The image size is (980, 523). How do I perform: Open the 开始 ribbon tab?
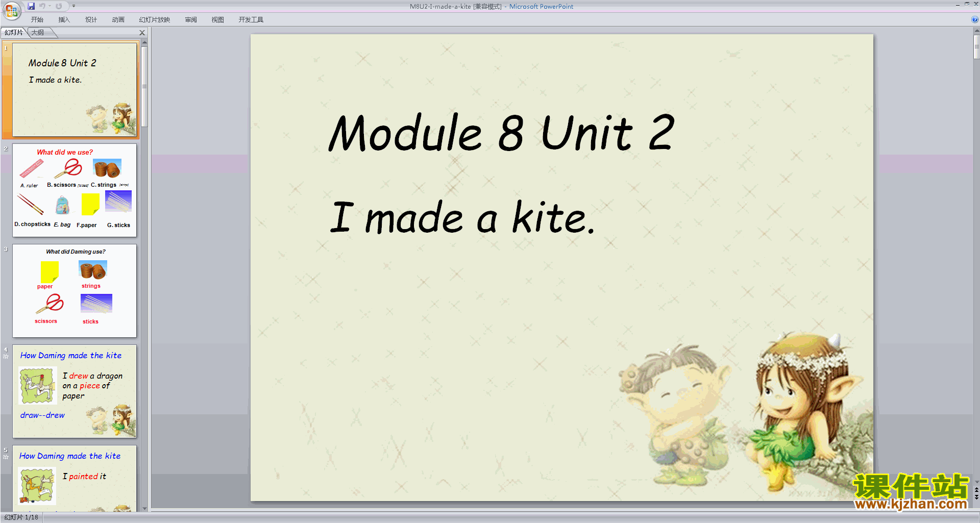pyautogui.click(x=37, y=20)
